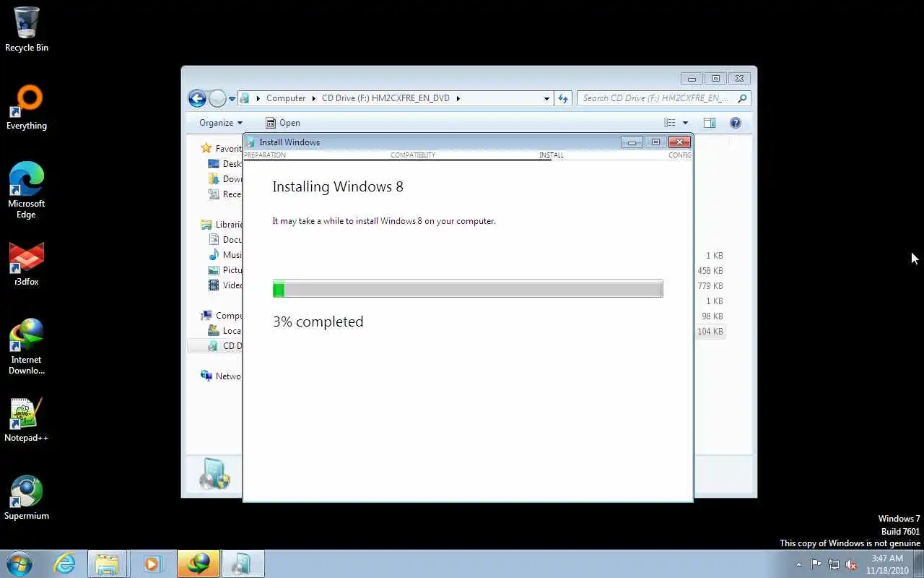The image size is (924, 578).
Task: Toggle the preview pane in Explorer
Action: (710, 123)
